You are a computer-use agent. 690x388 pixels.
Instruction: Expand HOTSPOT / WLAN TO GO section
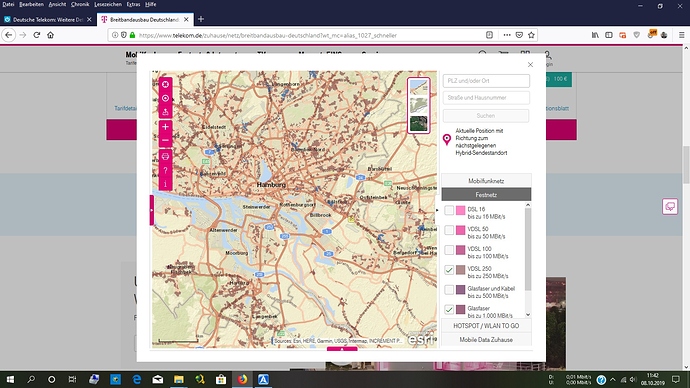coord(486,326)
